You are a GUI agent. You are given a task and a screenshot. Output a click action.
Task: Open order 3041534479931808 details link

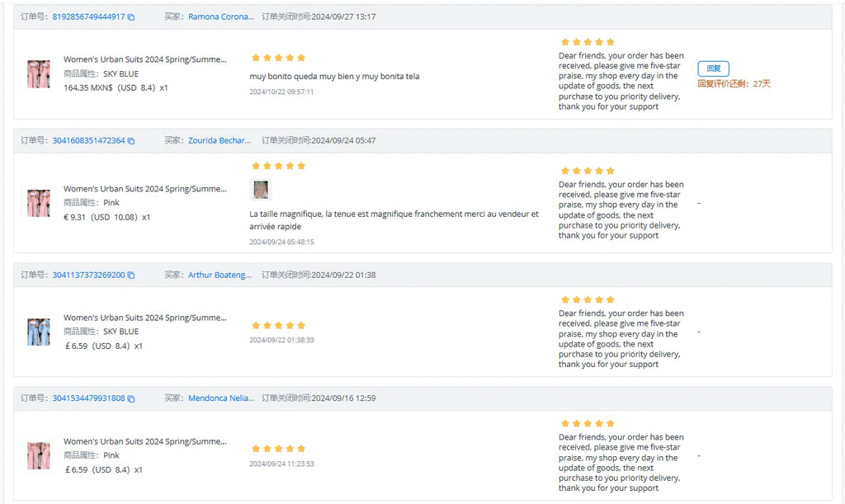point(88,398)
